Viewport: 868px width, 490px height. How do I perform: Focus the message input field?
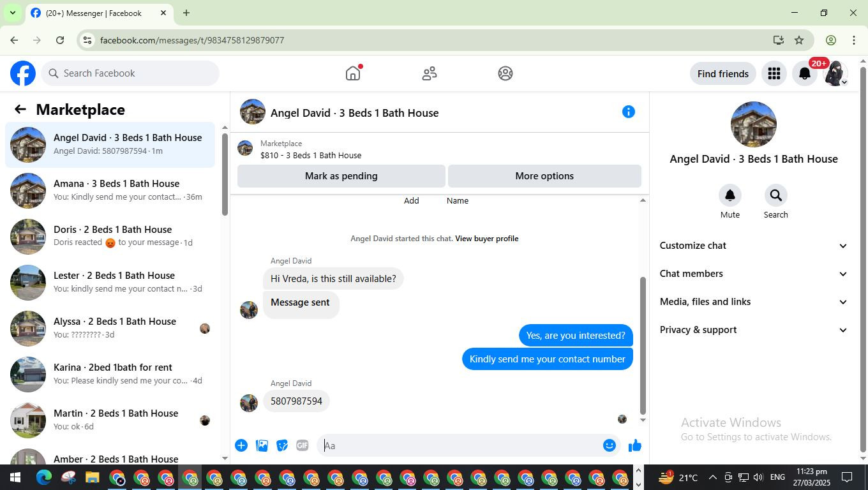click(x=460, y=445)
